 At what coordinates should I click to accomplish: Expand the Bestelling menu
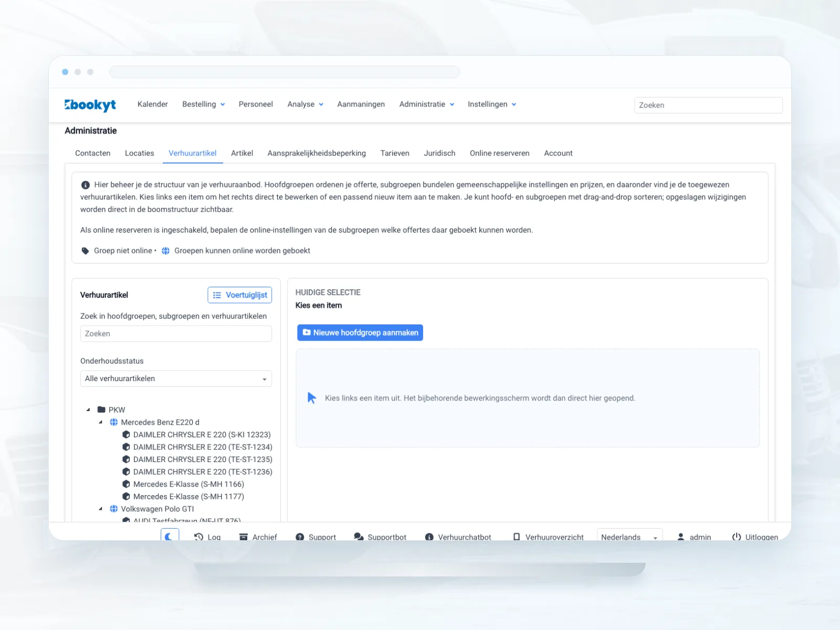tap(204, 104)
